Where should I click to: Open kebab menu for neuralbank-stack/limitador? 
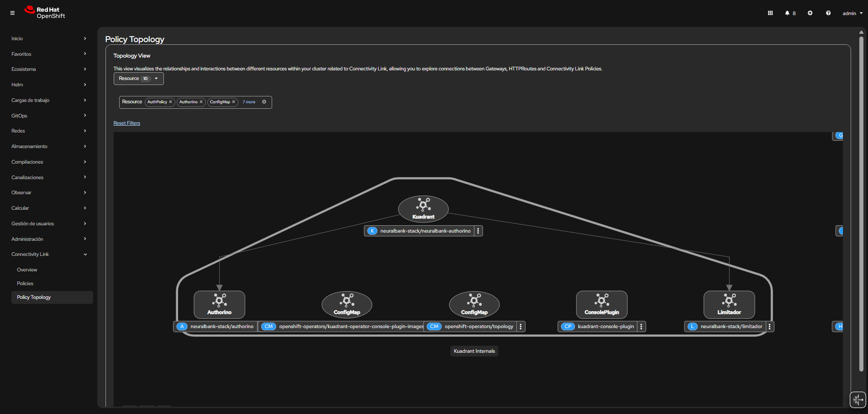point(770,327)
